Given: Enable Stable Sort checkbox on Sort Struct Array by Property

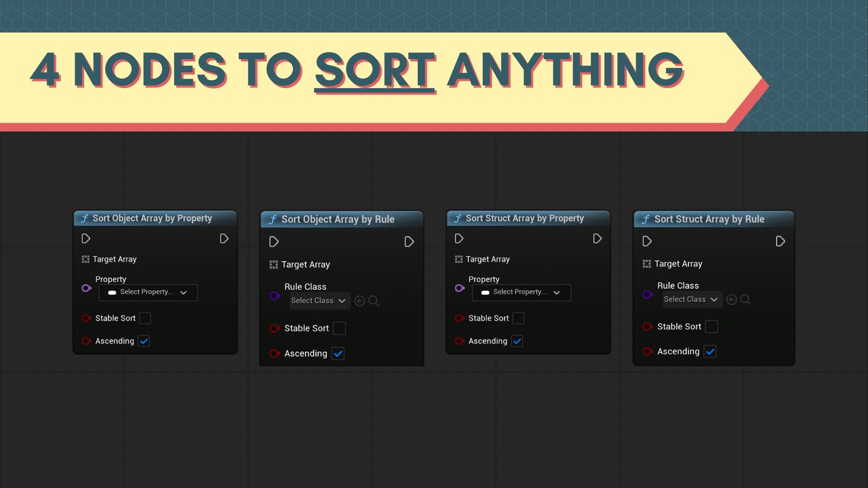Looking at the screenshot, I should tap(518, 318).
